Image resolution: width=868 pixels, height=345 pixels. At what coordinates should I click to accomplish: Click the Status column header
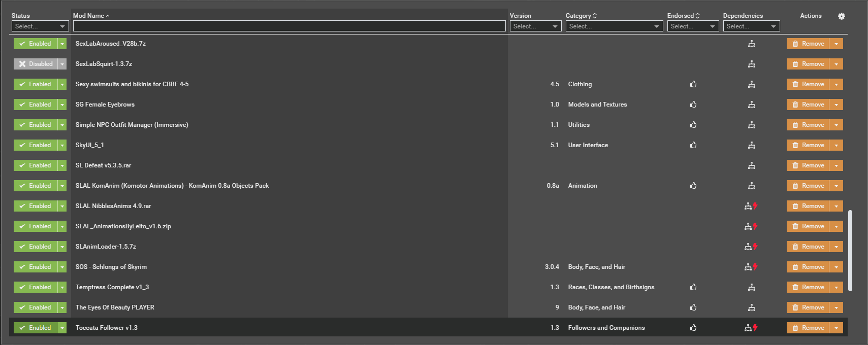[x=21, y=16]
